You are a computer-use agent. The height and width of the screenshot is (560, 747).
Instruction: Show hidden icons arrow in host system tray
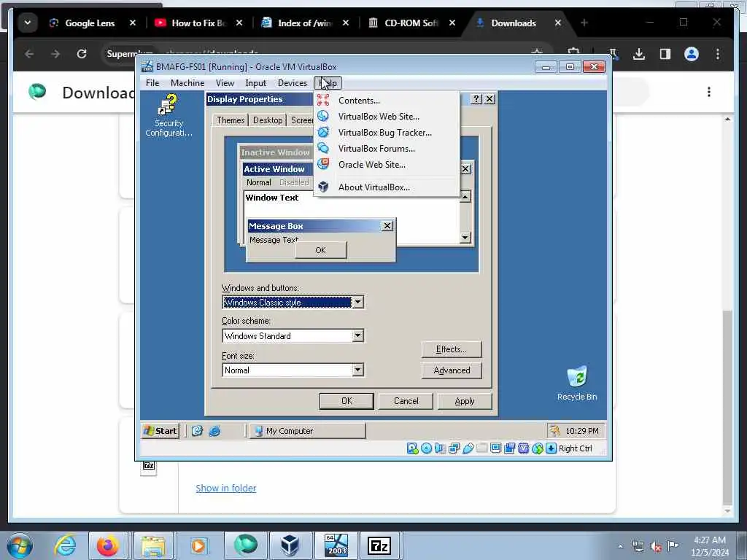[620, 546]
